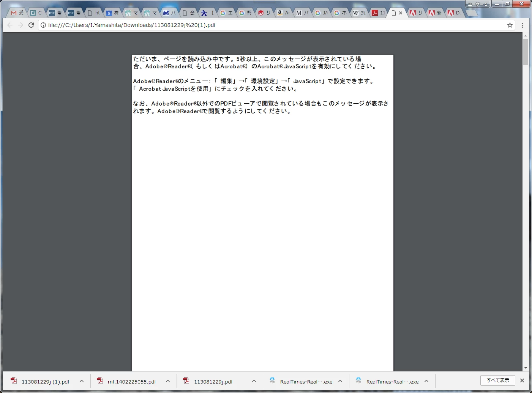The width and height of the screenshot is (532, 393).
Task: Switch to the tab labeled ht
Action: 93,13
